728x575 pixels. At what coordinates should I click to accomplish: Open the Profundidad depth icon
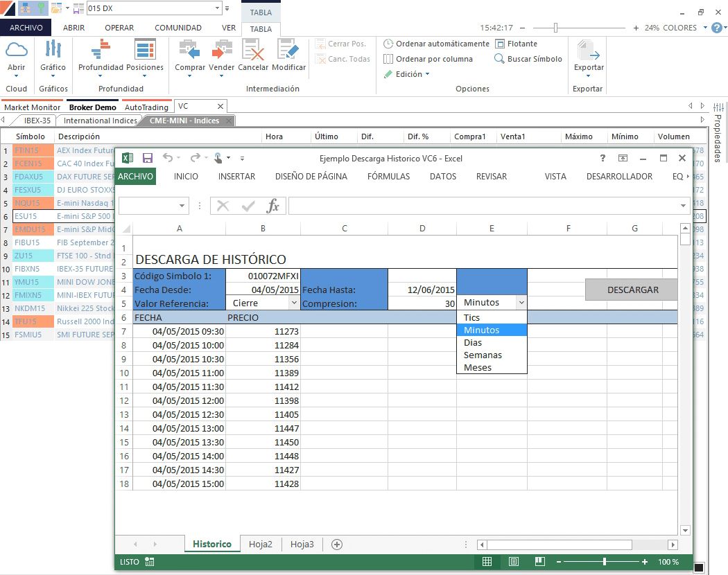(101, 50)
